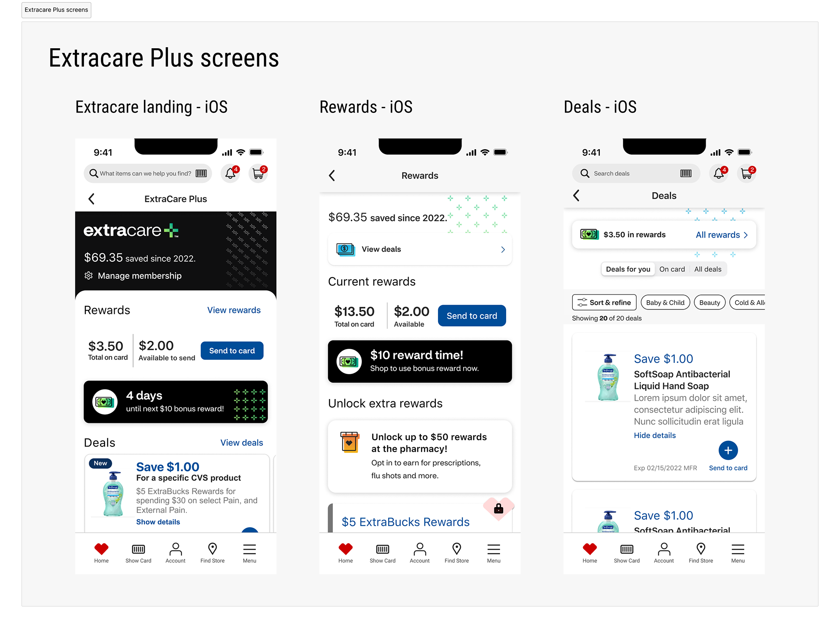This screenshot has width=840, height=628.
Task: Open Account in Deals screen nav bar
Action: (x=664, y=553)
